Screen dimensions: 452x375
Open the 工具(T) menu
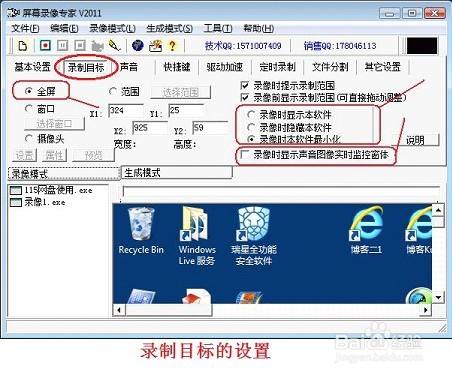pos(218,29)
